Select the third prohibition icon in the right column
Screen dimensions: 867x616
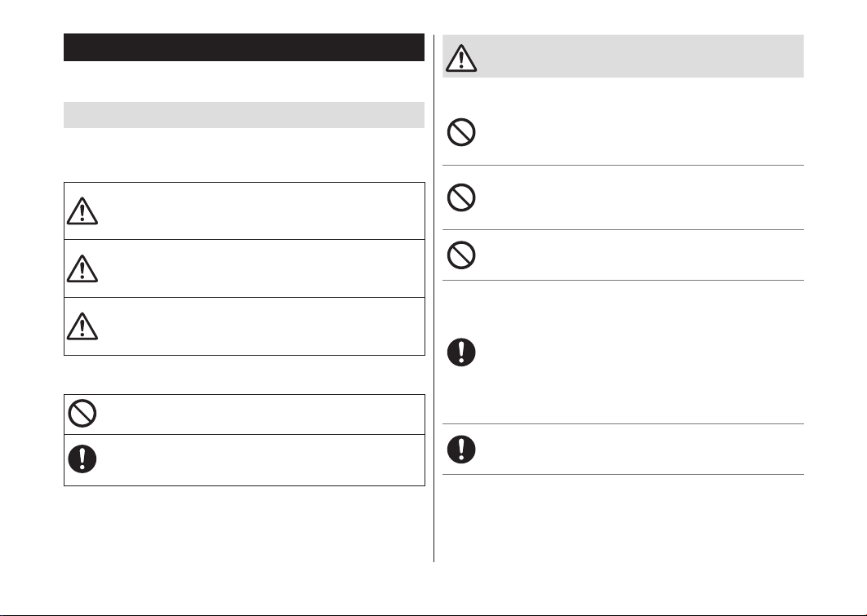tap(461, 255)
